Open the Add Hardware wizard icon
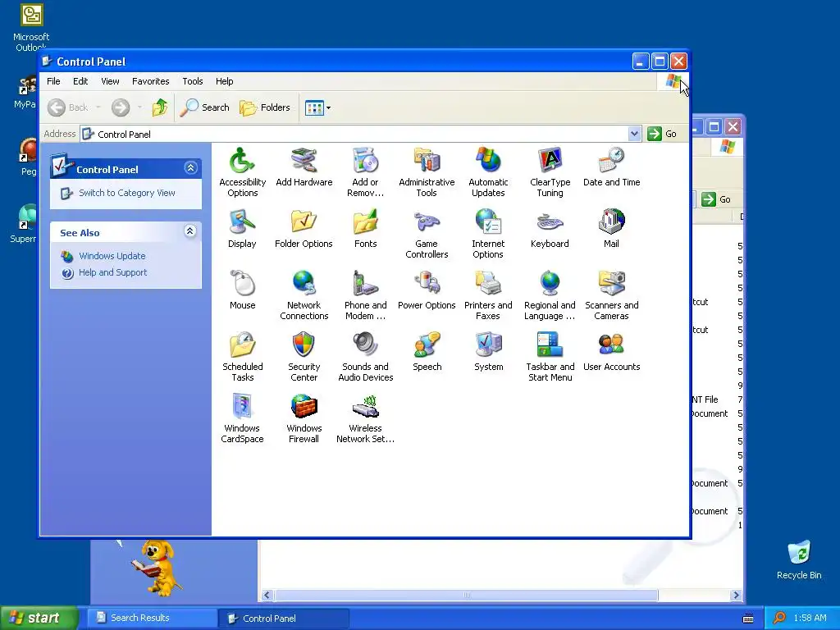The width and height of the screenshot is (840, 630). [304, 161]
